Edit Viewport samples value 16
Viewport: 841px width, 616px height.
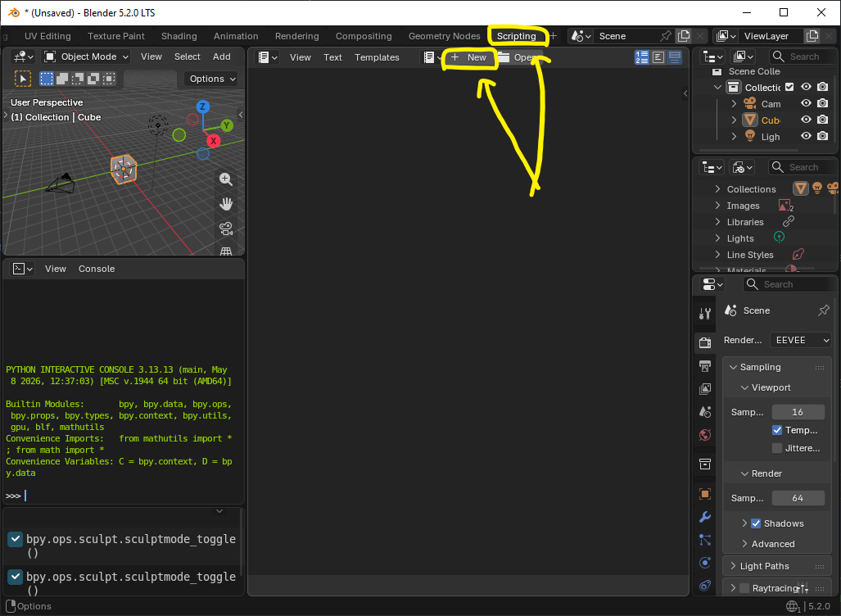798,412
